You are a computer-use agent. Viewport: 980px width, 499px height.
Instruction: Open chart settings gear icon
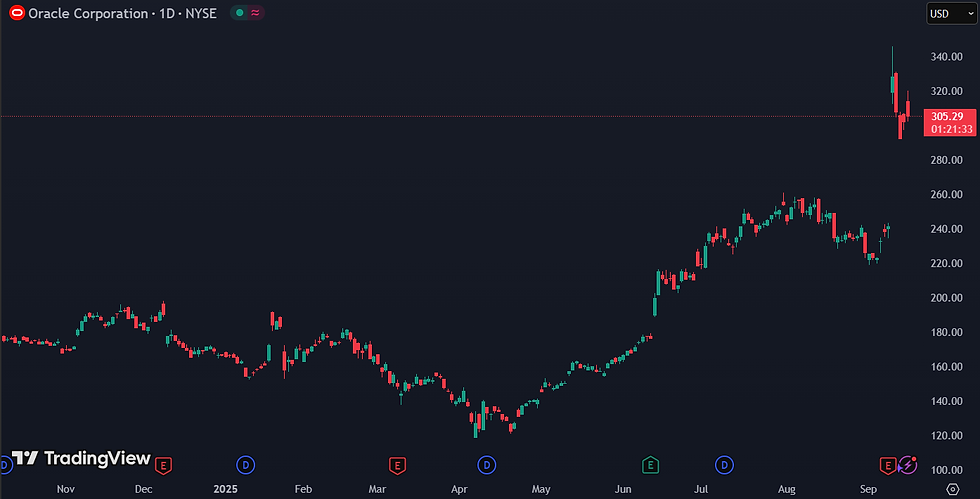952,489
